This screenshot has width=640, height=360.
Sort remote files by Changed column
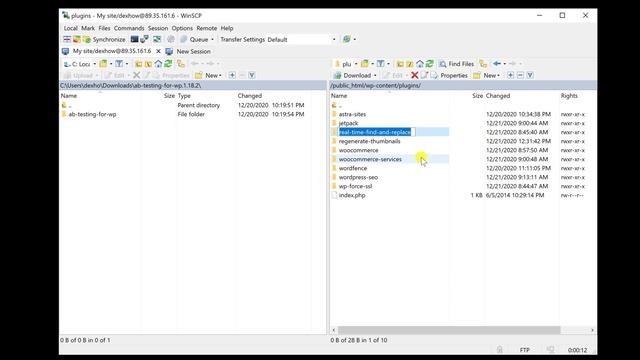click(498, 96)
